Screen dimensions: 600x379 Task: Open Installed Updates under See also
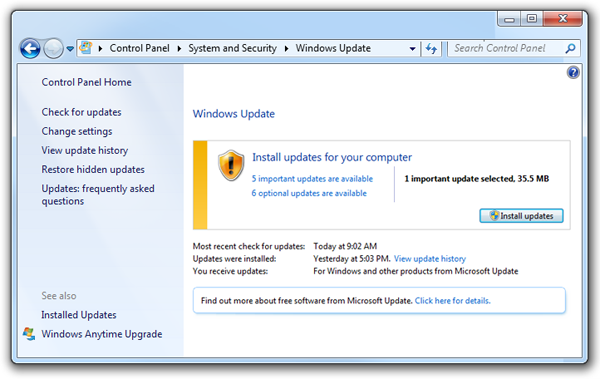(79, 315)
